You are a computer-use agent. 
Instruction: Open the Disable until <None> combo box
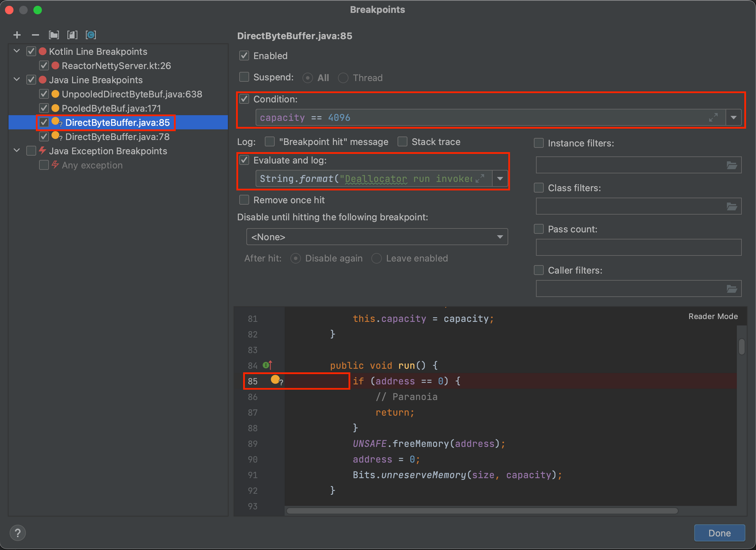[376, 237]
